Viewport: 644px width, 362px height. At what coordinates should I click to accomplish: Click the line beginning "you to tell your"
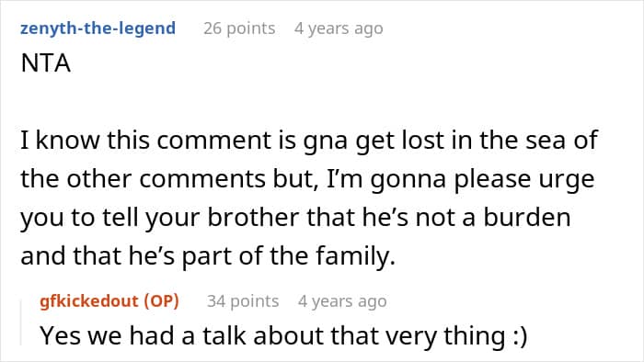pyautogui.click(x=295, y=217)
